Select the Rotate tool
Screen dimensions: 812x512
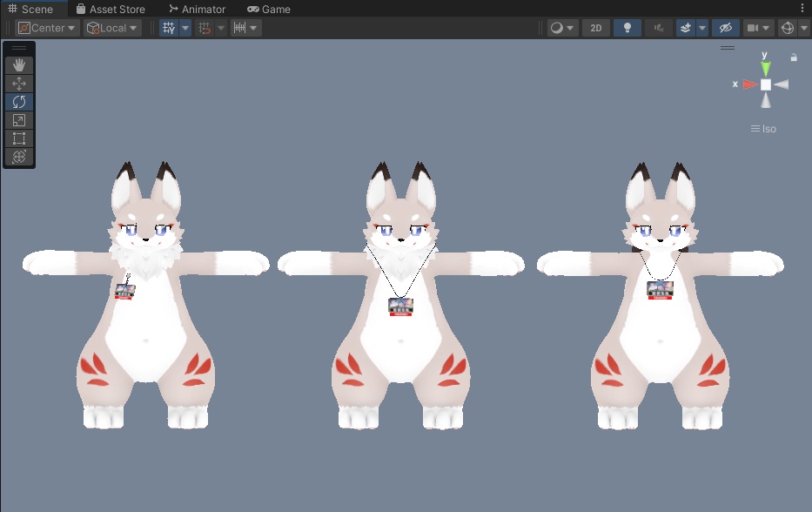19,102
